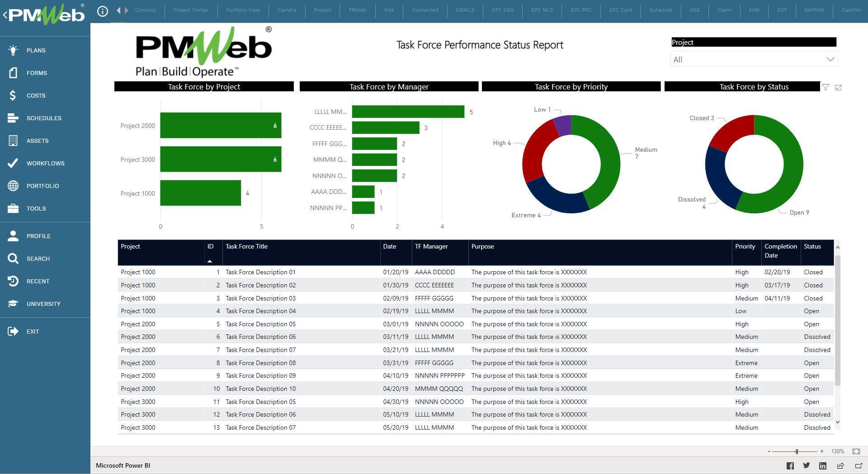The height and width of the screenshot is (474, 868).
Task: Select the Costs sidebar icon
Action: coord(14,95)
